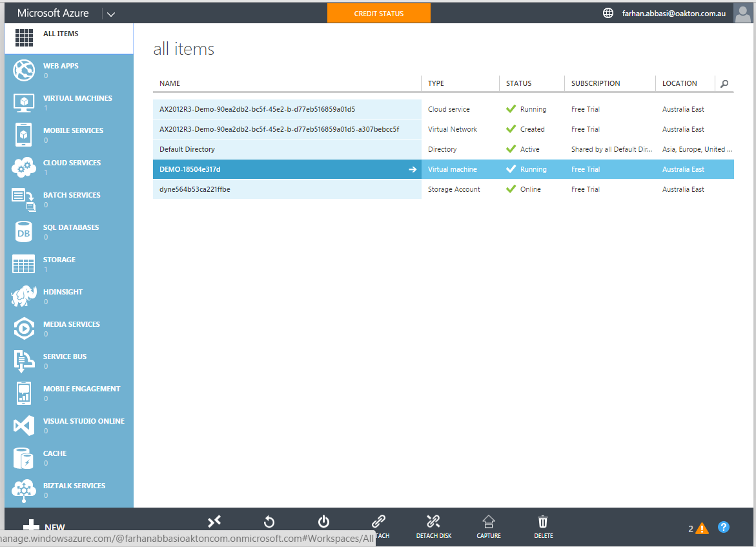The width and height of the screenshot is (756, 547).
Task: Shut down the selected virtual machine
Action: tap(323, 522)
